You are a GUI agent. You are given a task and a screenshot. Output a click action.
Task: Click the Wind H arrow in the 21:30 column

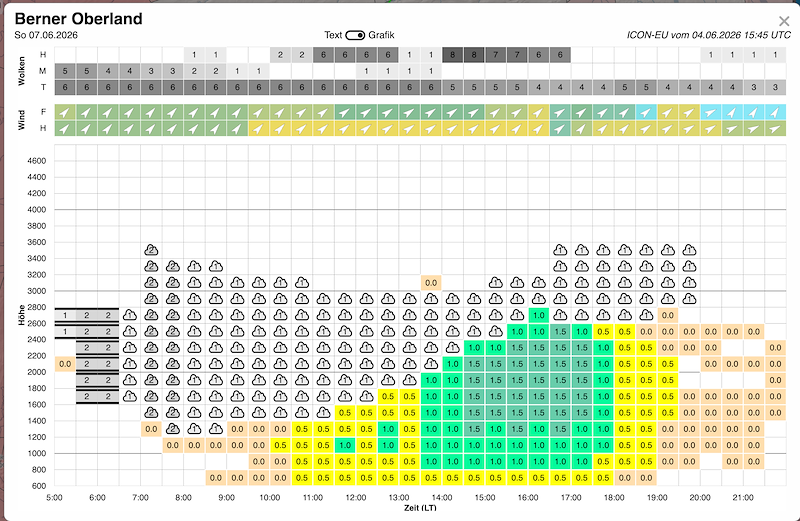776,129
